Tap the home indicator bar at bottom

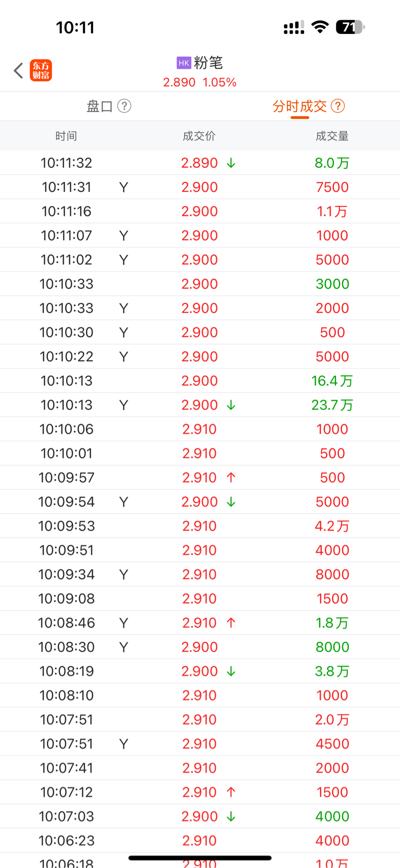tap(200, 858)
